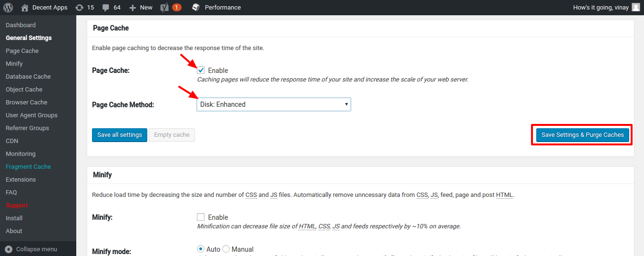This screenshot has height=256, width=644.
Task: Click the Collapse menu arrow icon
Action: (x=9, y=249)
